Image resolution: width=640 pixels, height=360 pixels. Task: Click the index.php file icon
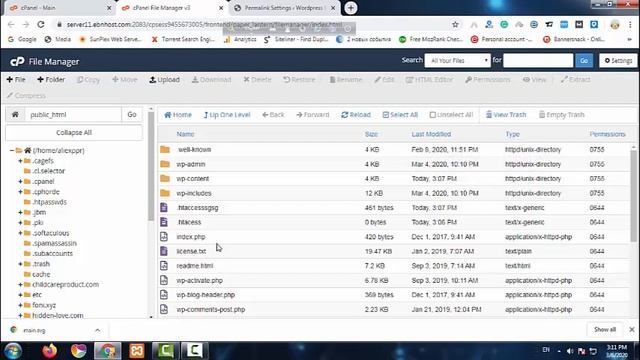(164, 237)
